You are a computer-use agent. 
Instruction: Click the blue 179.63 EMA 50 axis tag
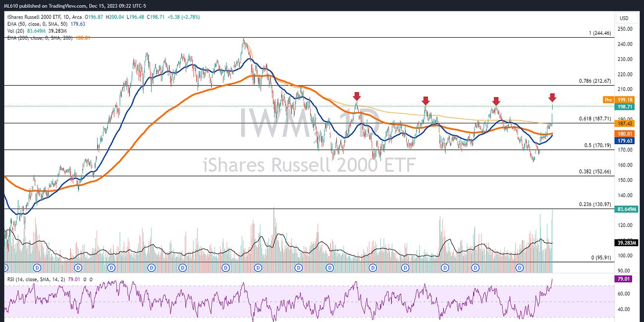tap(624, 141)
